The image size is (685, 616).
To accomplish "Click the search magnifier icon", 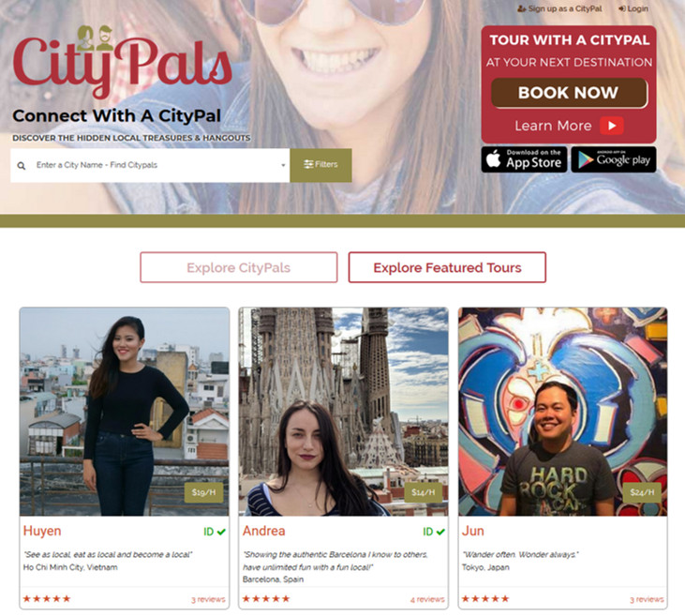I will point(21,166).
